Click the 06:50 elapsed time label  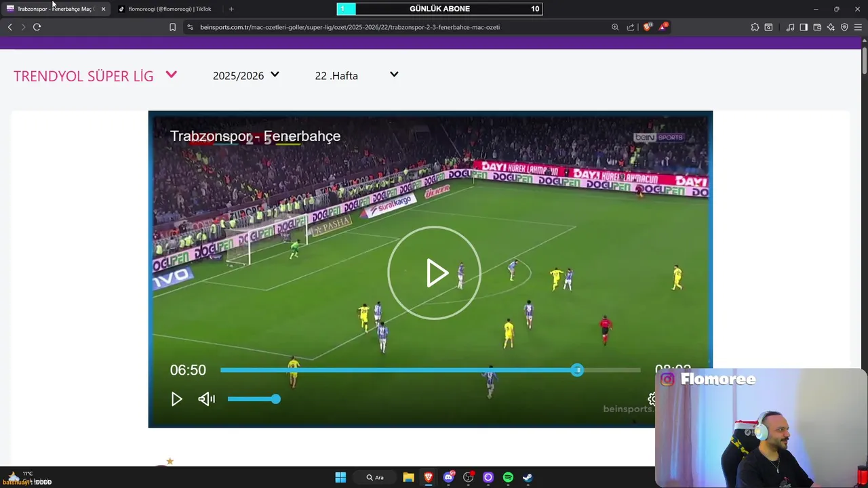pyautogui.click(x=188, y=370)
